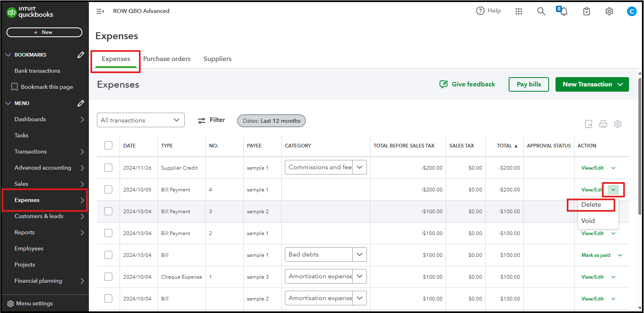Open Commissions and fees category dropdown
This screenshot has width=644, height=313.
pos(360,167)
